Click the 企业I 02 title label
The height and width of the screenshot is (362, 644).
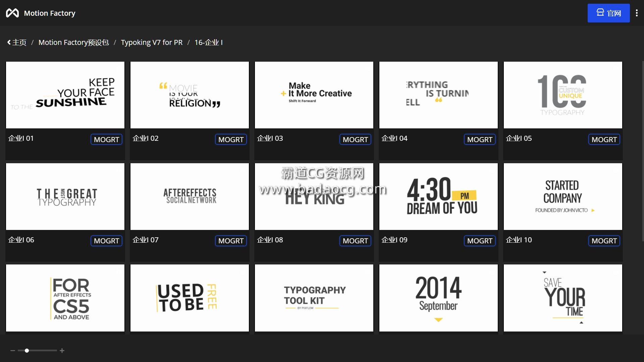(145, 138)
